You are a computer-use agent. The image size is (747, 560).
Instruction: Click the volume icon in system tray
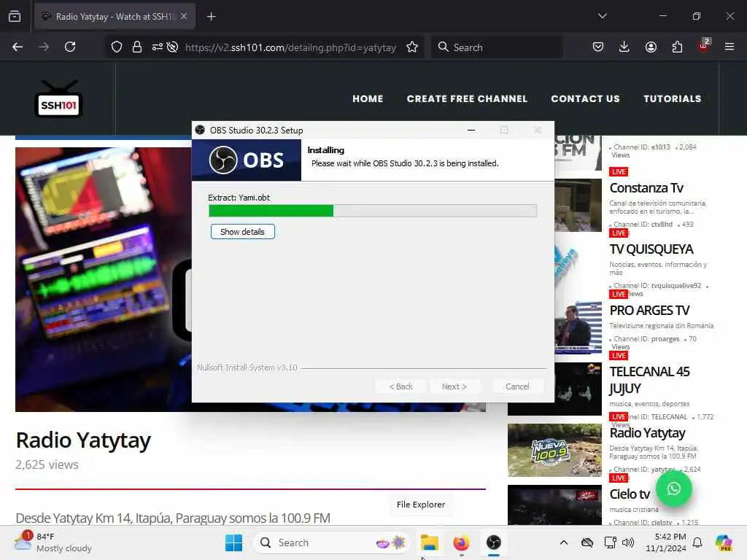point(628,542)
